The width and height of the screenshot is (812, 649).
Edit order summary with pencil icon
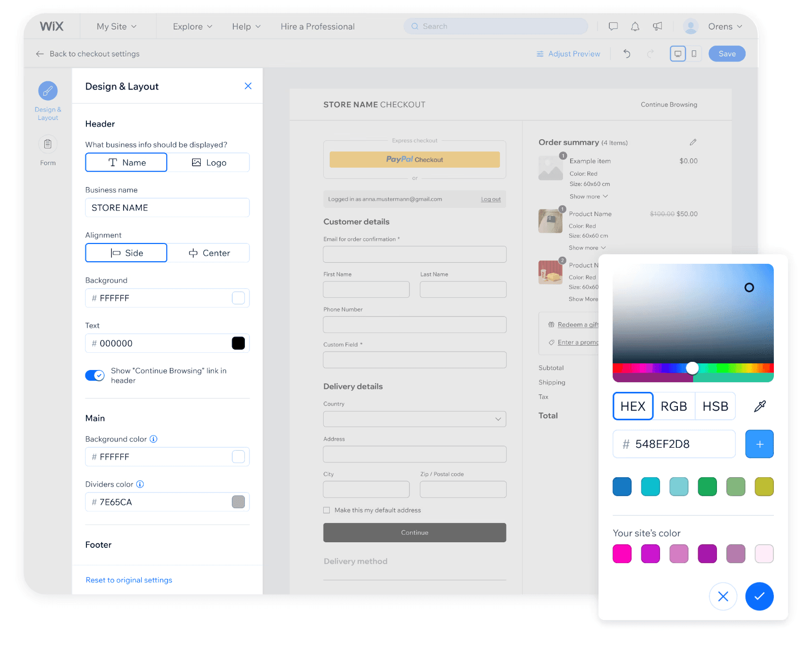pyautogui.click(x=693, y=142)
